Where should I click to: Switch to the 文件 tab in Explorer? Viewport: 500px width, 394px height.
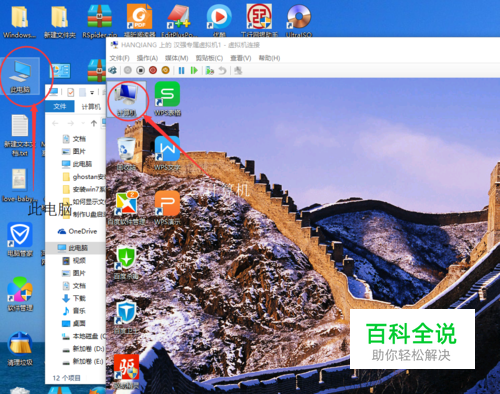(x=60, y=106)
